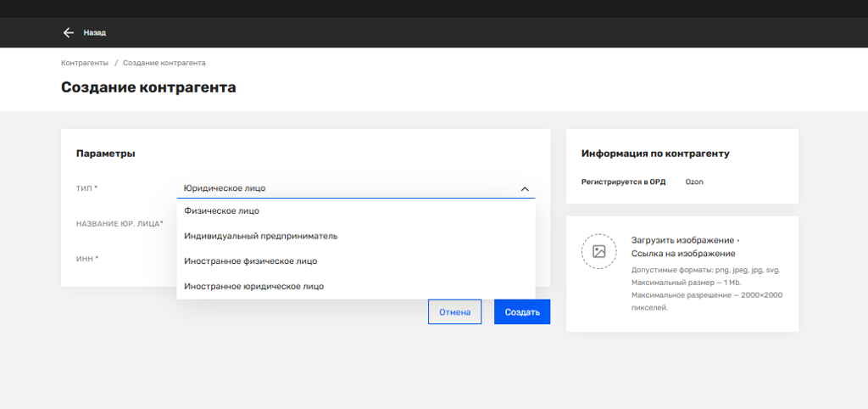The width and height of the screenshot is (868, 409).
Task: Click the Параметры section heading
Action: (x=106, y=154)
